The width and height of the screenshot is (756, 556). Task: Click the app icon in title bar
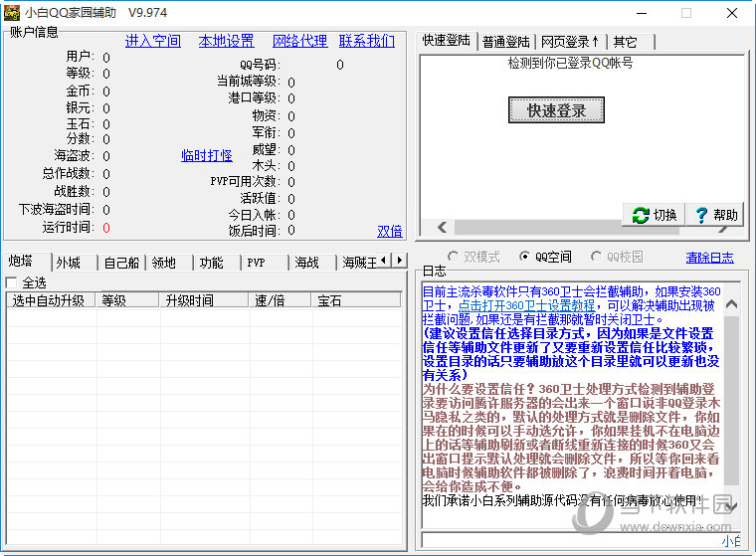point(12,13)
